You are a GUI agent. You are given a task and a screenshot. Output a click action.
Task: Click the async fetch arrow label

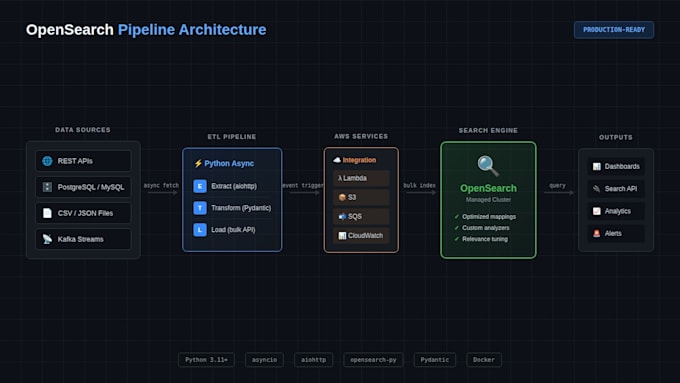(x=161, y=185)
